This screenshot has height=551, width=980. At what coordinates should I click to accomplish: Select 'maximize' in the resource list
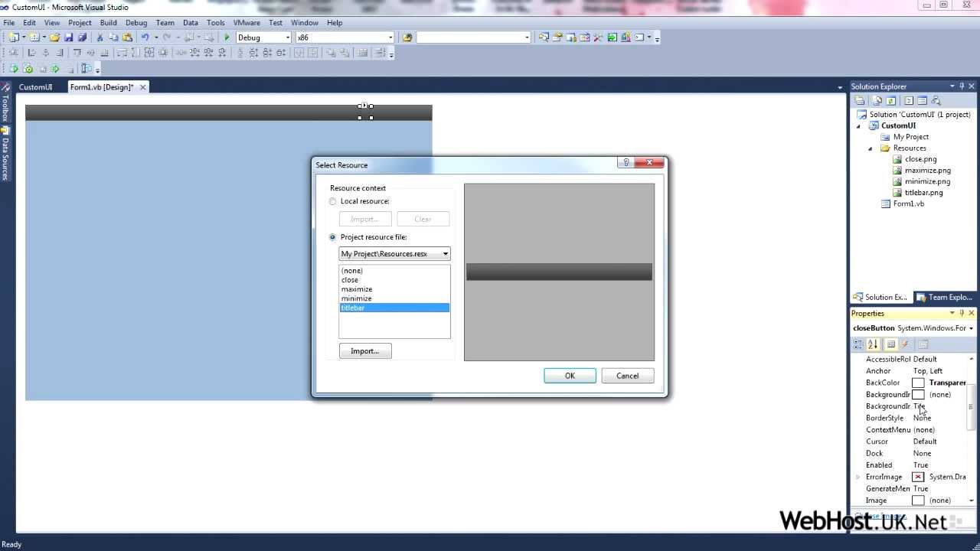click(394, 289)
